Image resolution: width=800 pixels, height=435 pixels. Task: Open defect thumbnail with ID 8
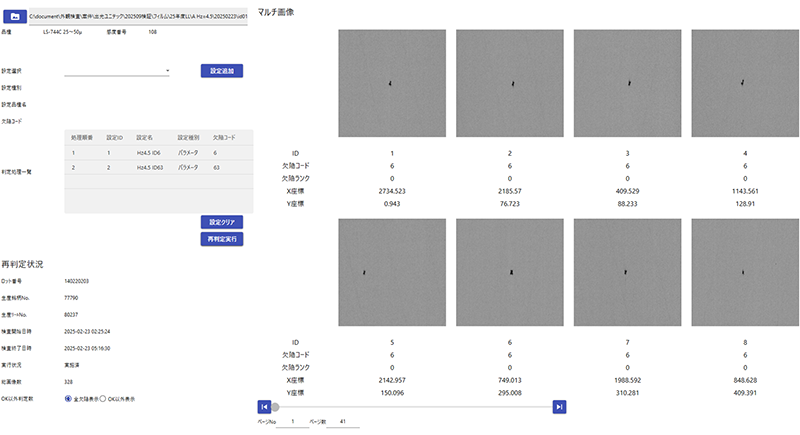click(745, 272)
